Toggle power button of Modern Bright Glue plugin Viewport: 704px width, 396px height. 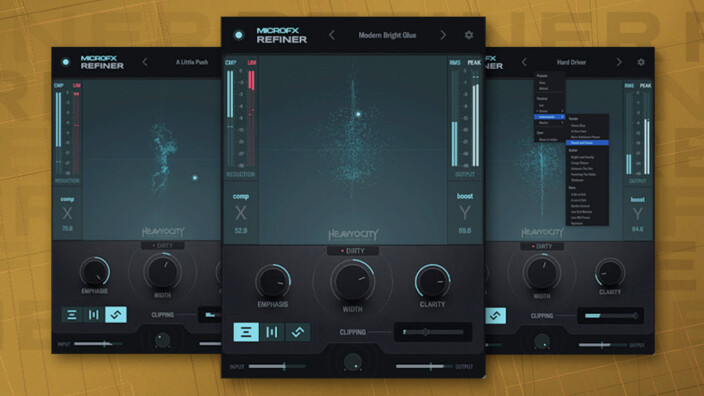(x=238, y=35)
